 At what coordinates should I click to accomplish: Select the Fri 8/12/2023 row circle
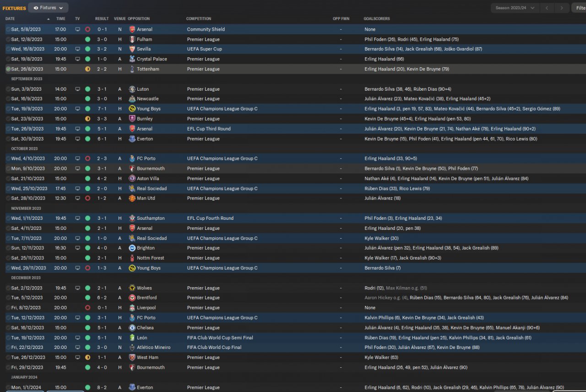8,308
